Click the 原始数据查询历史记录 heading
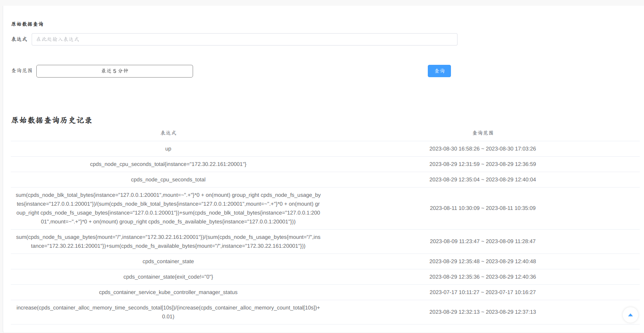This screenshot has height=333, width=644. 52,120
